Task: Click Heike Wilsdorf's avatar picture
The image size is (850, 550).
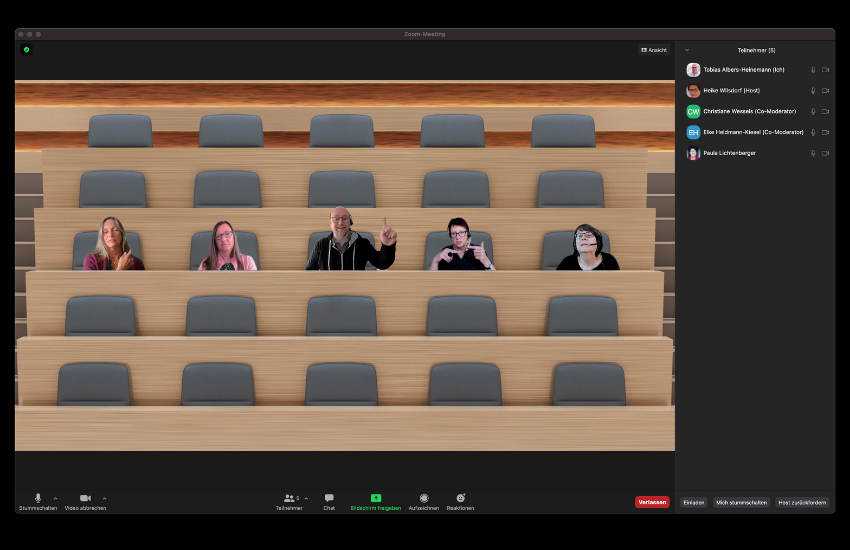Action: [693, 90]
